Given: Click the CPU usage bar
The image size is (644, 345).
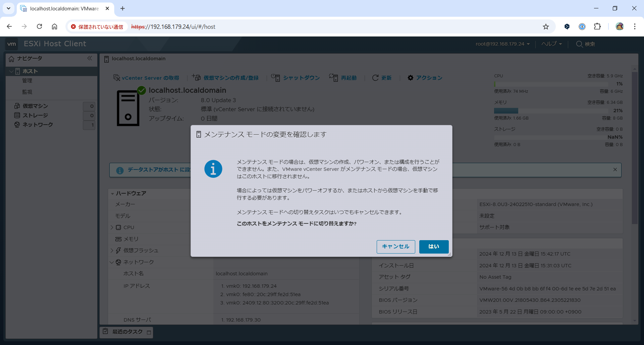Looking at the screenshot, I should [551, 84].
